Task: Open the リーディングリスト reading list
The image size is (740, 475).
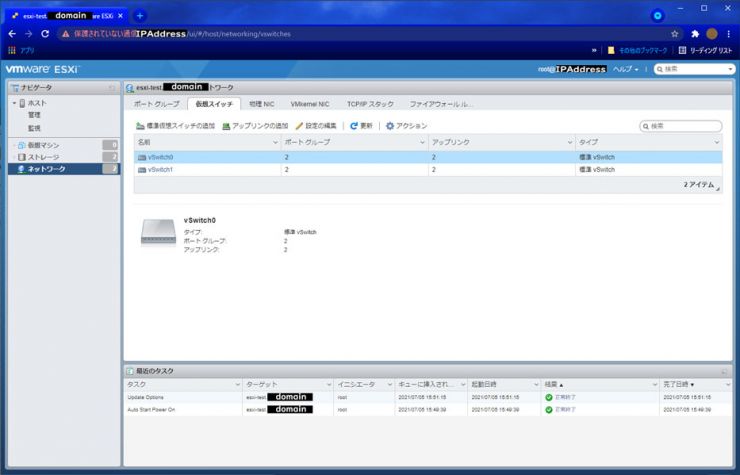Action: (705, 51)
